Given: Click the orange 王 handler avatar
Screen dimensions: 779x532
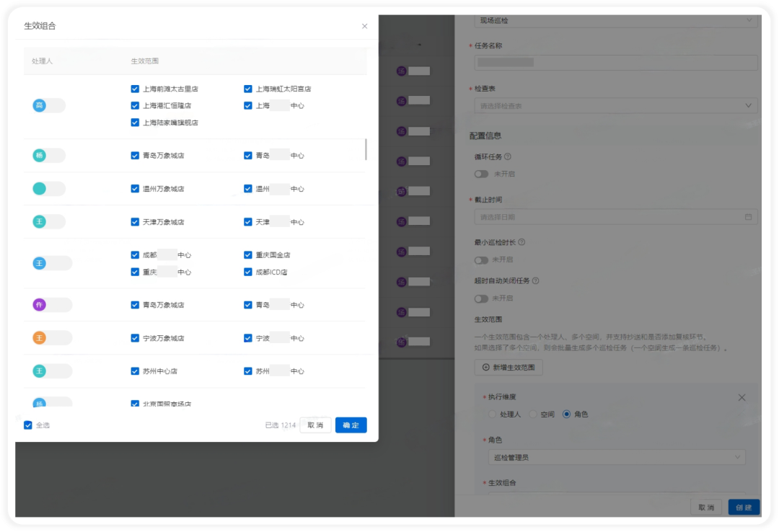Looking at the screenshot, I should coord(39,338).
